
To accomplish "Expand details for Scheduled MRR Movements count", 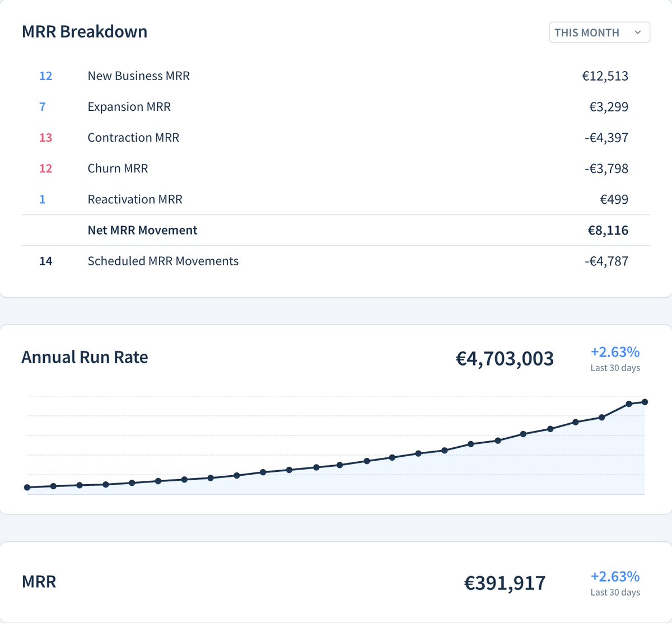I will (45, 261).
